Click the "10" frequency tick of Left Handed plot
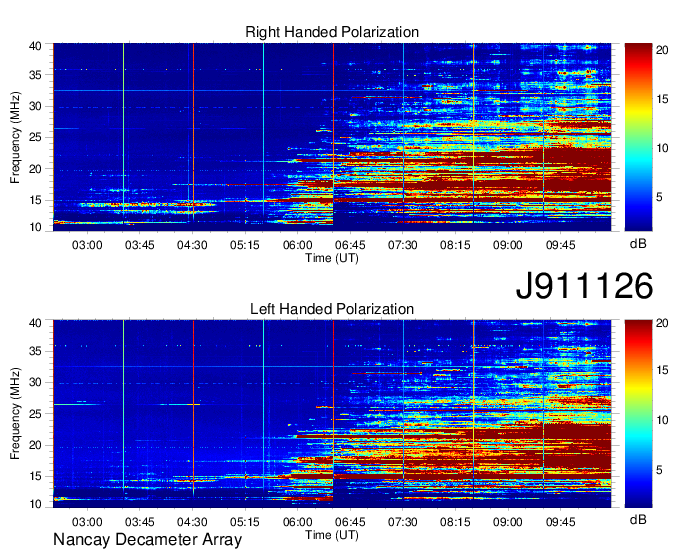 click(36, 504)
